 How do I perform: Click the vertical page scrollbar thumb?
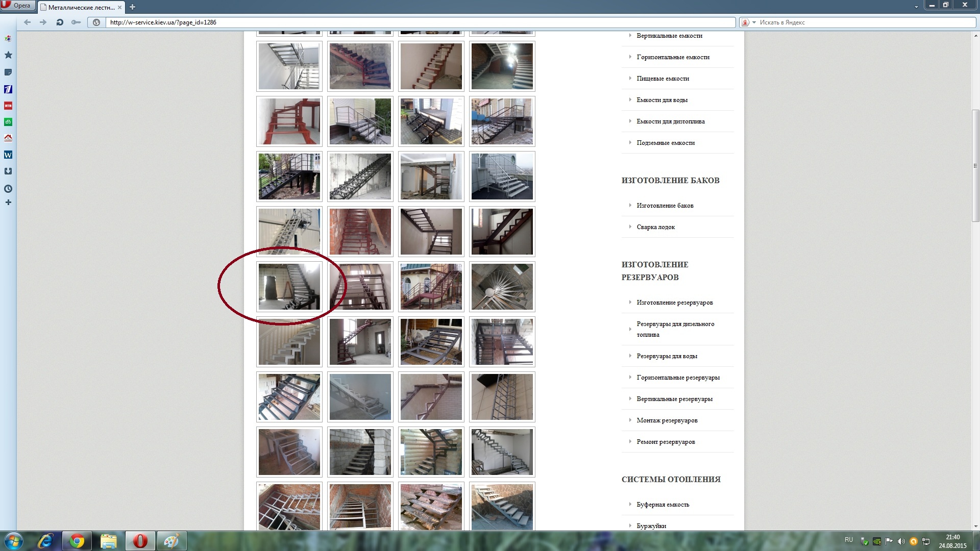(x=975, y=166)
